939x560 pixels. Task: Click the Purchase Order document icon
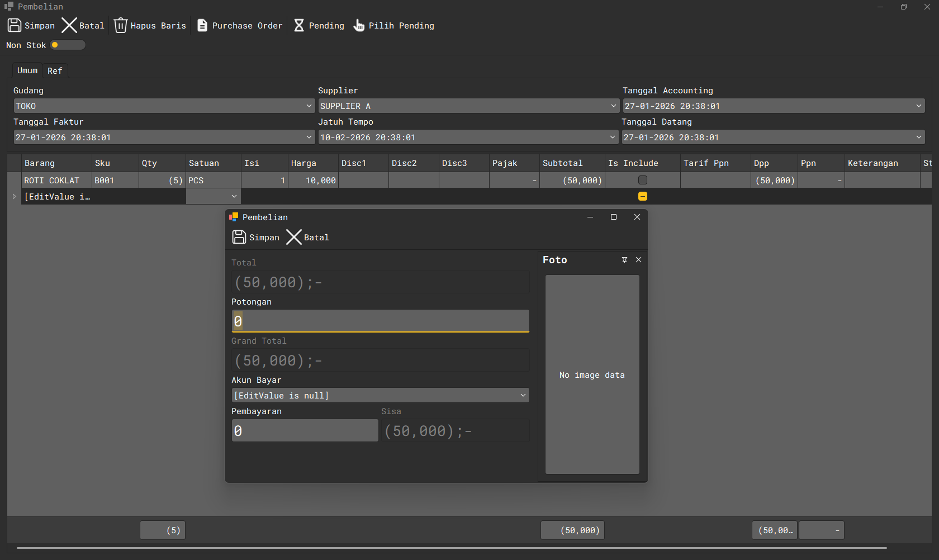[202, 25]
